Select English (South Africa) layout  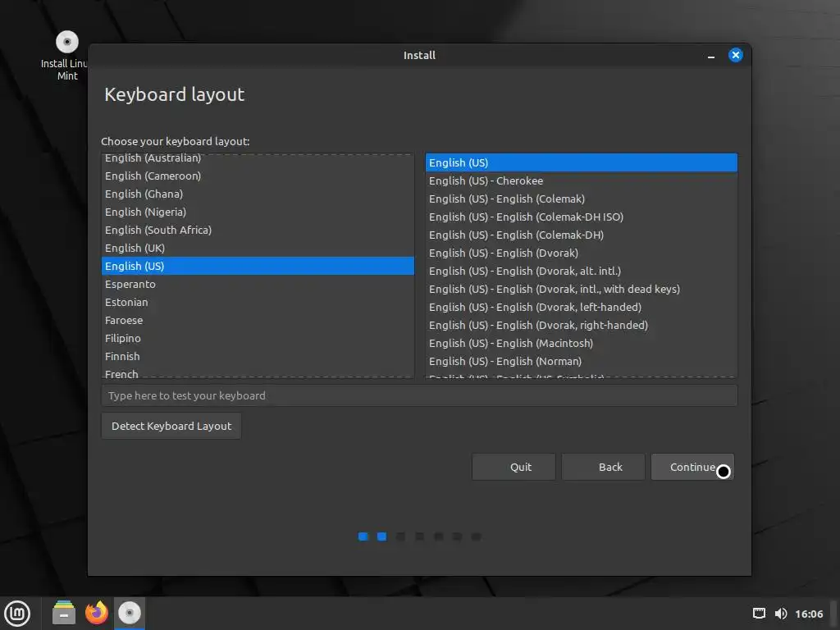click(258, 230)
